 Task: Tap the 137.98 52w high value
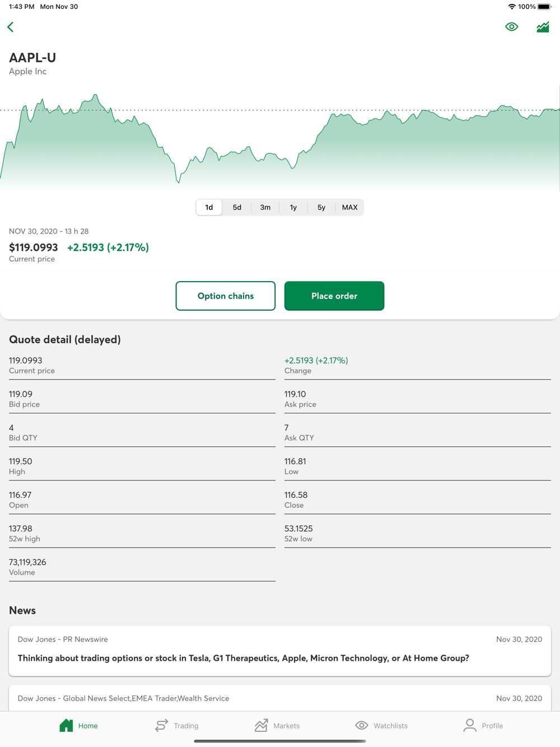[21, 529]
